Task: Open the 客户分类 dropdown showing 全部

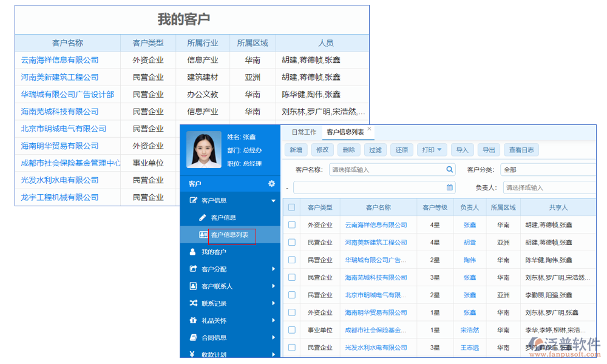Action: click(x=546, y=169)
